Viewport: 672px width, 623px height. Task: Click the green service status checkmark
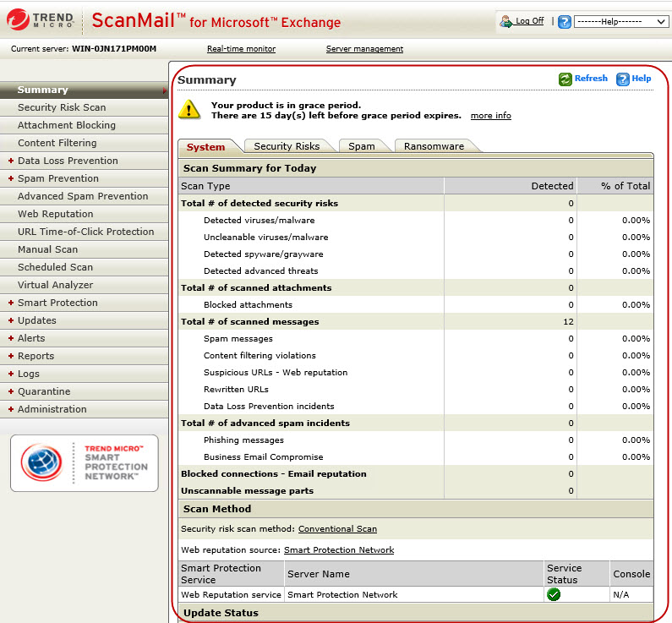(554, 594)
